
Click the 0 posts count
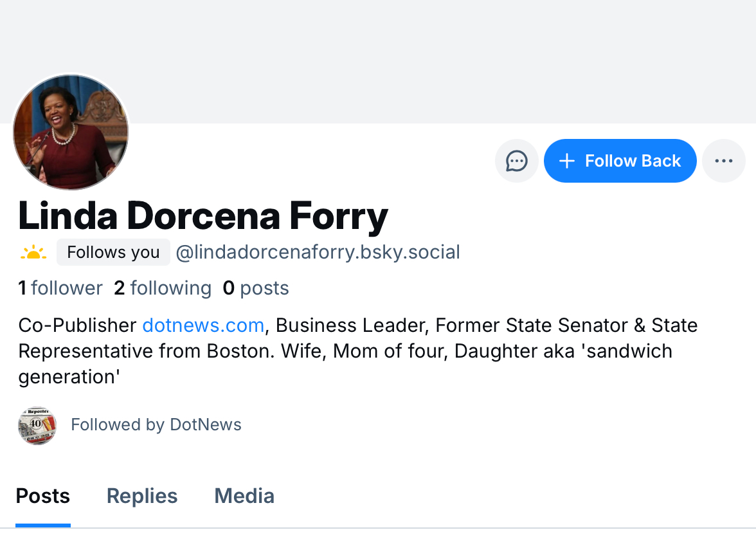pos(256,288)
